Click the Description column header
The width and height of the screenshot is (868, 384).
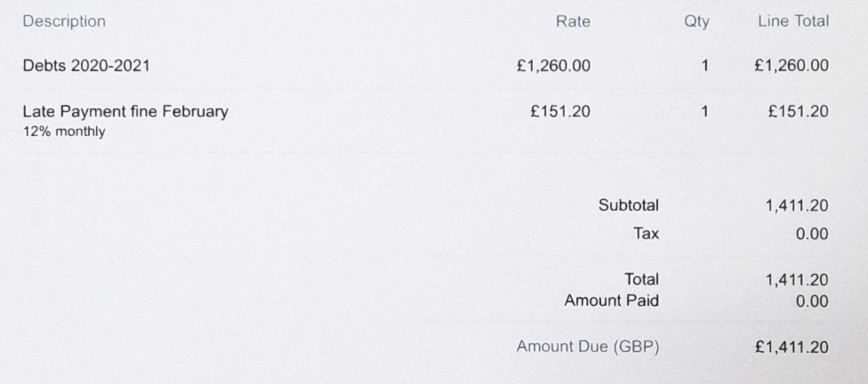[x=64, y=22]
